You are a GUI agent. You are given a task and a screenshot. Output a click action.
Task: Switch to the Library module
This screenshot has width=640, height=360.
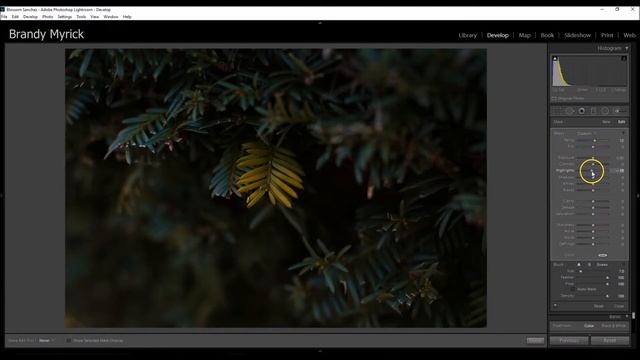pyautogui.click(x=467, y=35)
